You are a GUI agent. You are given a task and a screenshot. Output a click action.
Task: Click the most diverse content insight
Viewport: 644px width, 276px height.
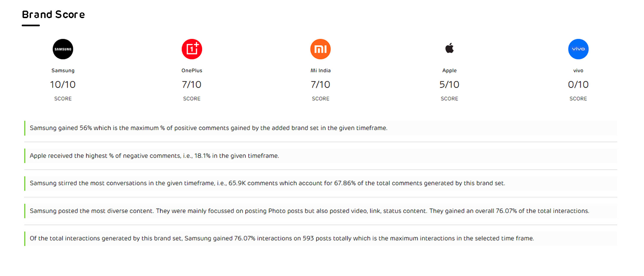tap(309, 211)
